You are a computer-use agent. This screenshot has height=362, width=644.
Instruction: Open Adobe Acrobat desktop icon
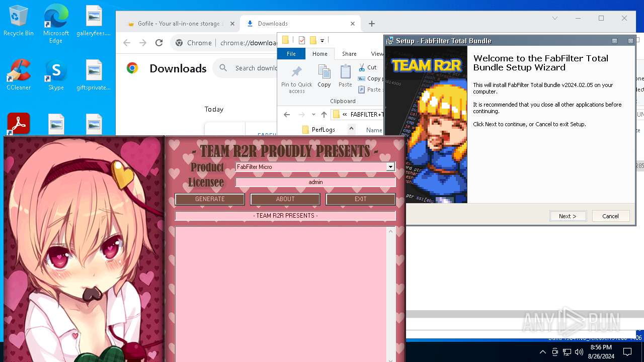tap(19, 124)
